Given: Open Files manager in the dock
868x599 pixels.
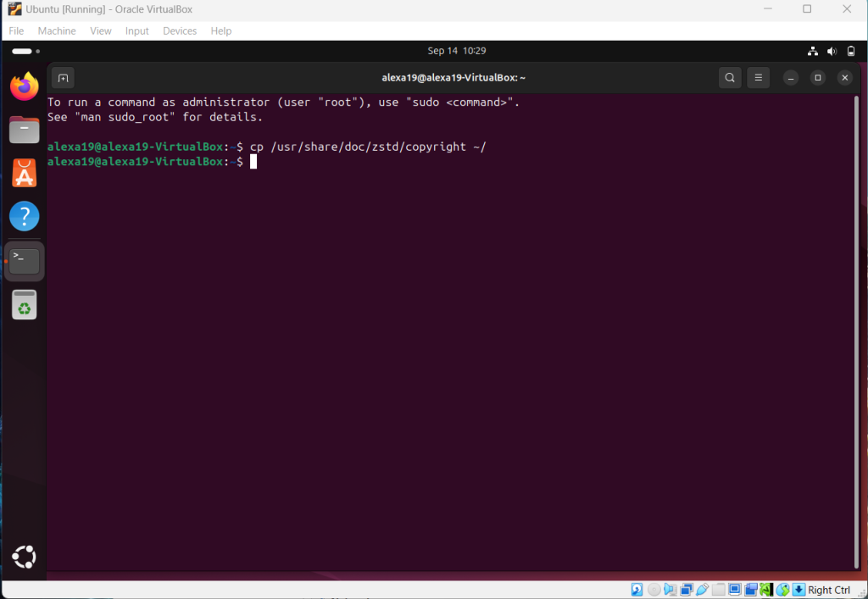Looking at the screenshot, I should click(25, 130).
